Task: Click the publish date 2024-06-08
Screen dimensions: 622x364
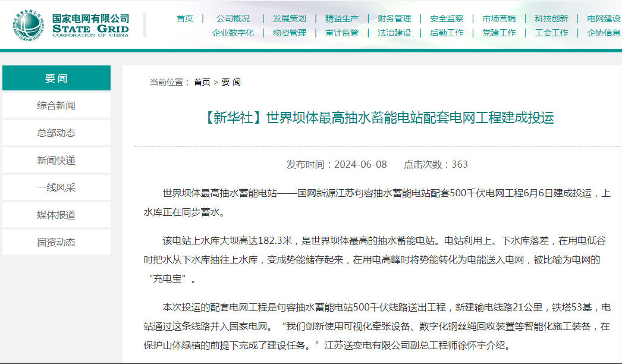Action: click(x=360, y=164)
